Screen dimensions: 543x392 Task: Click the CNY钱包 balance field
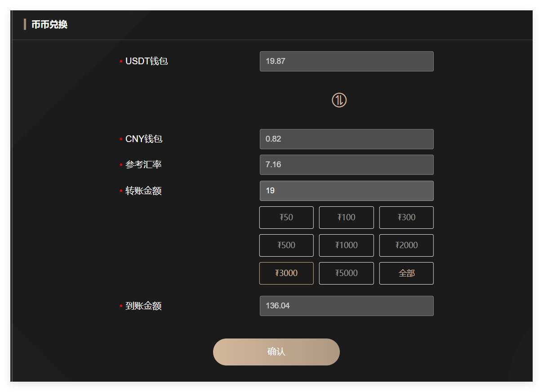point(347,139)
